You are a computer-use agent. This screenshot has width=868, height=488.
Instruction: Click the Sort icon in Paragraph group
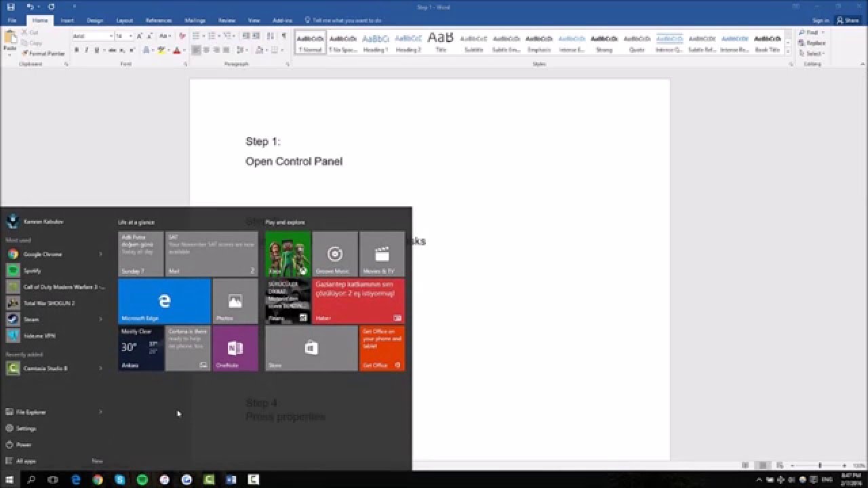(x=271, y=36)
